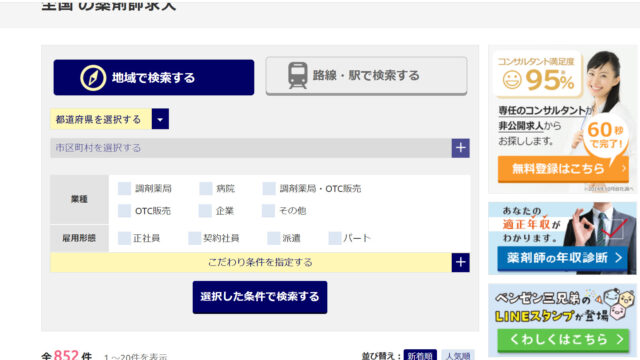Click the consultant satisfaction 95% banner image
Screen dimensions: 640x360
(x=562, y=119)
